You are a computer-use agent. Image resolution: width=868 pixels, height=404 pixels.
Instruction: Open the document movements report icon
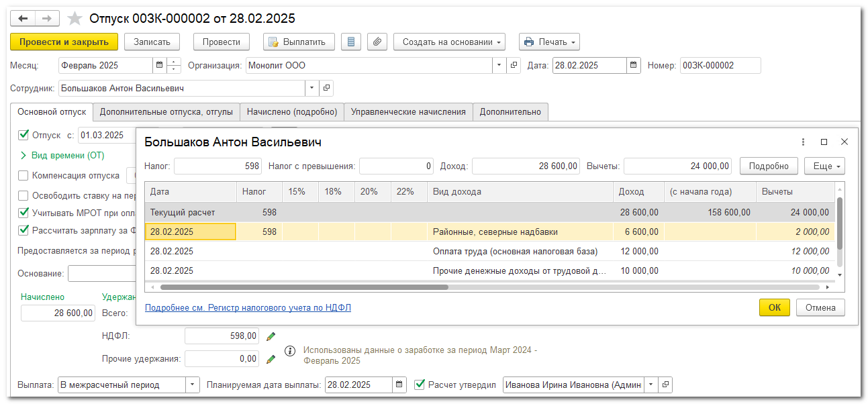(350, 42)
